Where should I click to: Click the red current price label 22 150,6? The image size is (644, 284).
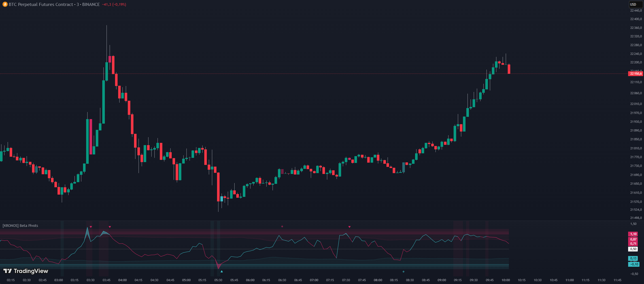[636, 74]
